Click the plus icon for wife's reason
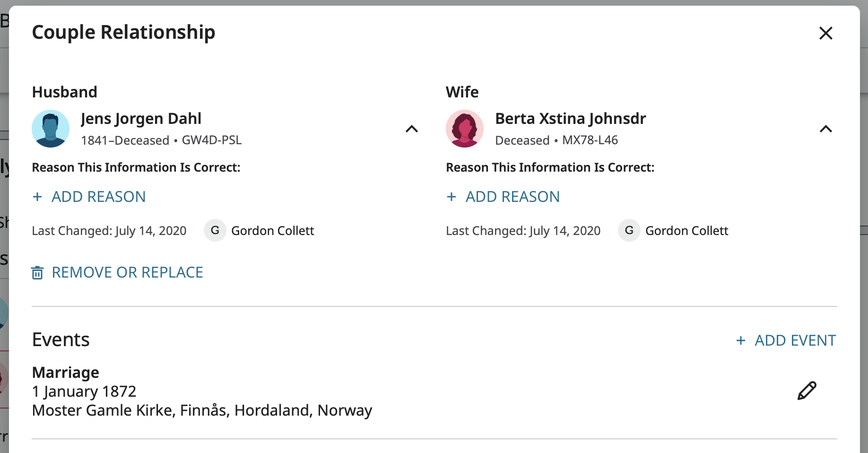This screenshot has height=453, width=868. (451, 197)
